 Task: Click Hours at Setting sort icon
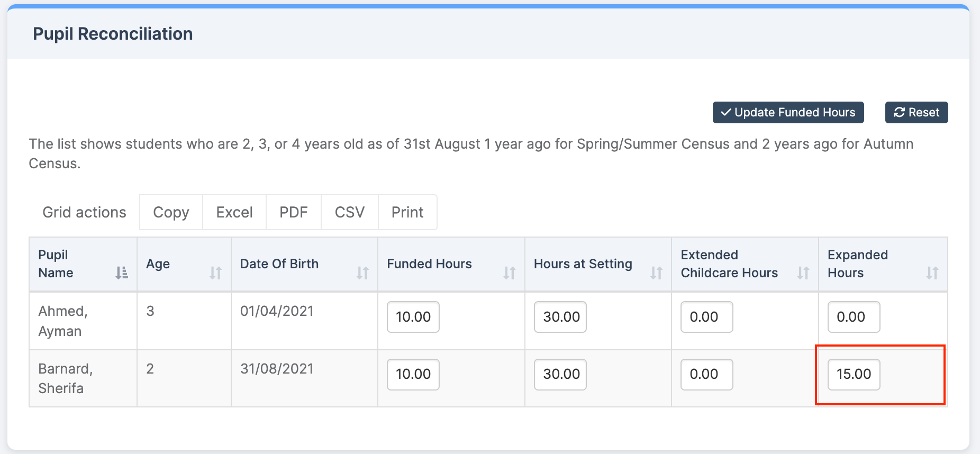[x=656, y=273]
